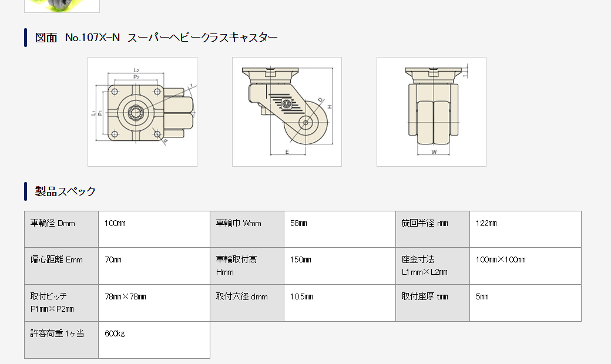The height and width of the screenshot is (364, 611).
Task: Click the 図面 No.107X-N heading
Action: coord(156,38)
